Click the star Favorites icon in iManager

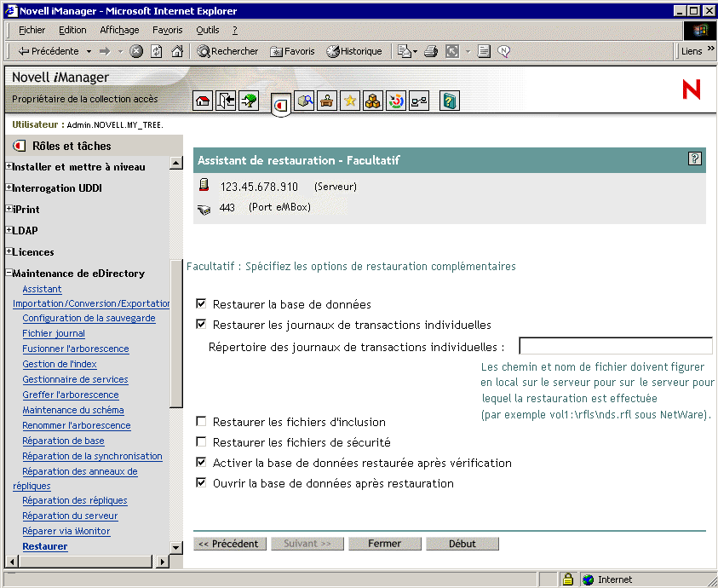pyautogui.click(x=350, y=101)
